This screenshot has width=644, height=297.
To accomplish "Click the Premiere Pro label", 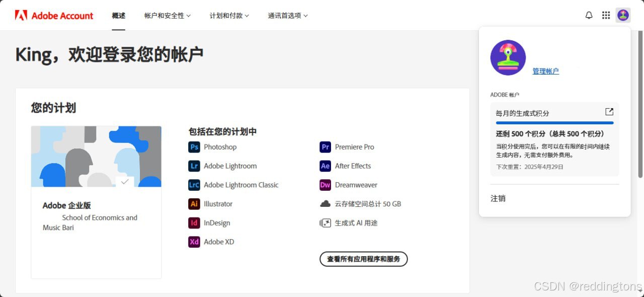I will click(x=355, y=147).
